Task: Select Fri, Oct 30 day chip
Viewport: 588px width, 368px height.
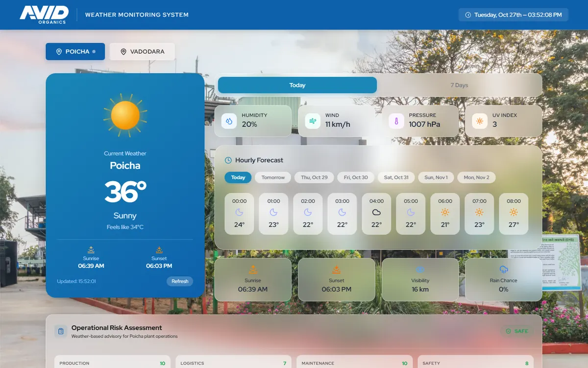Action: 356,177
